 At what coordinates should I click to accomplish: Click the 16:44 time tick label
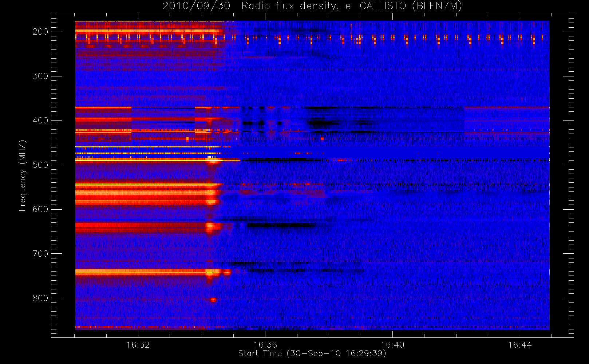[x=520, y=345]
